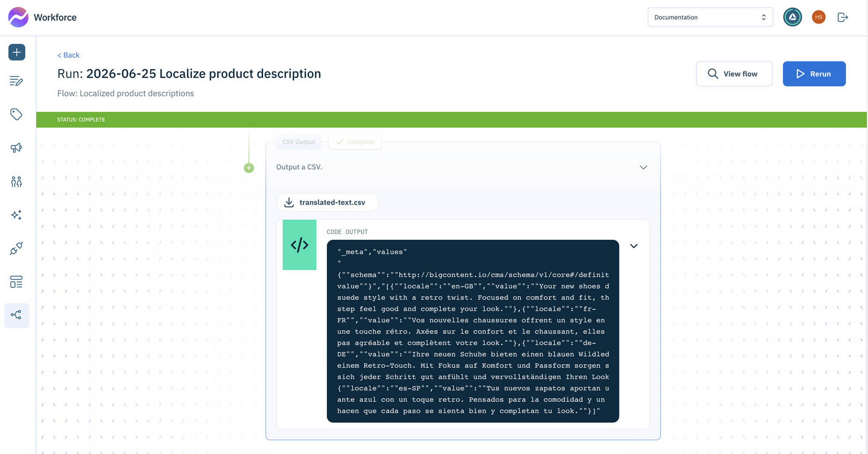The image size is (868, 454).
Task: Open the plug integrations sidebar icon
Action: tap(16, 248)
